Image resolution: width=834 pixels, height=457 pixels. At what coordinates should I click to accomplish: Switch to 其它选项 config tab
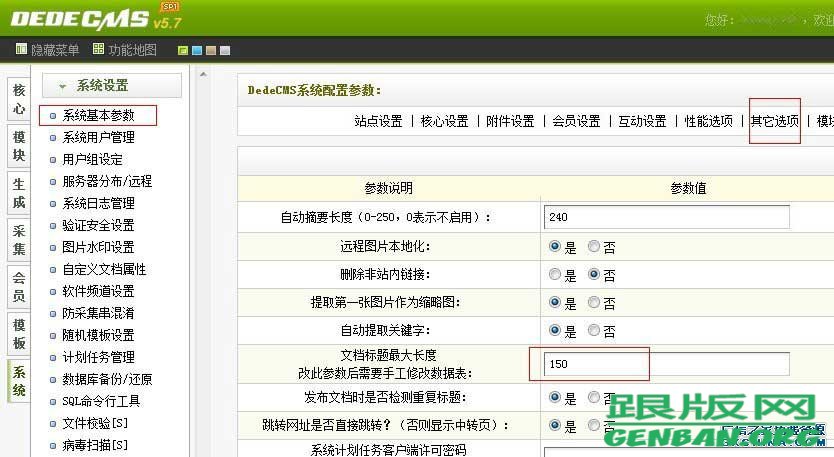774,121
